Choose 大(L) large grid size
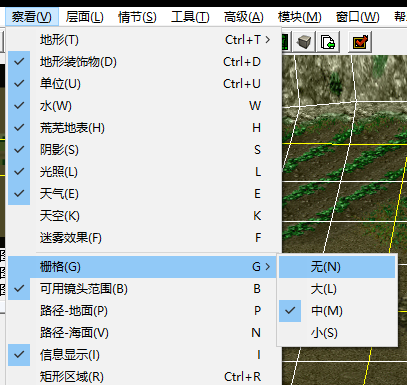The height and width of the screenshot is (385, 407). [x=337, y=289]
